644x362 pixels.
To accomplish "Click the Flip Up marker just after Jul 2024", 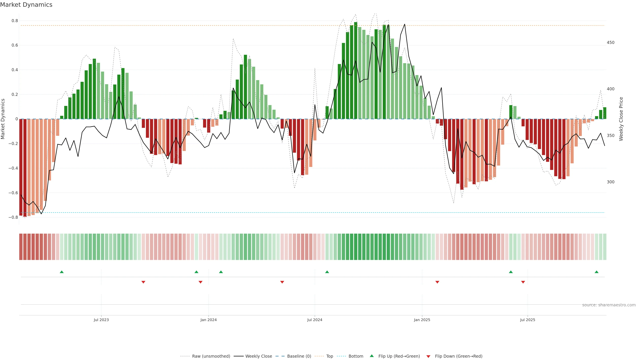I will click(x=327, y=272).
